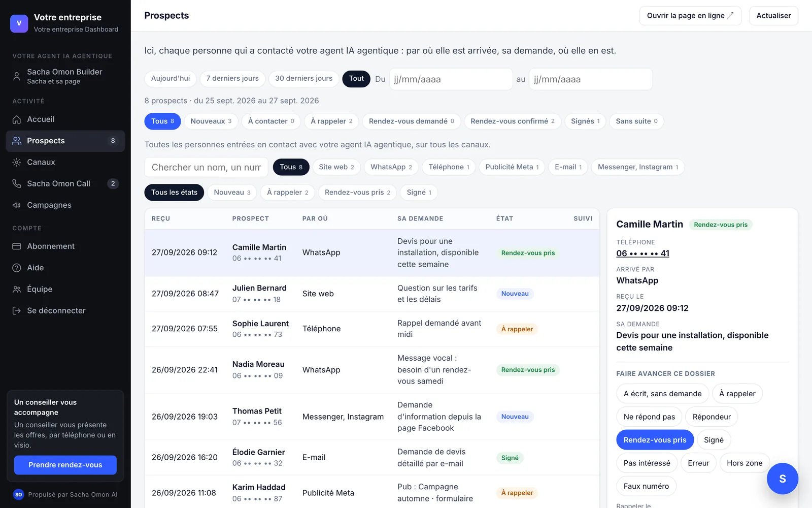Open the Rendez-vous confirmé tab
The height and width of the screenshot is (508, 812).
pyautogui.click(x=513, y=121)
